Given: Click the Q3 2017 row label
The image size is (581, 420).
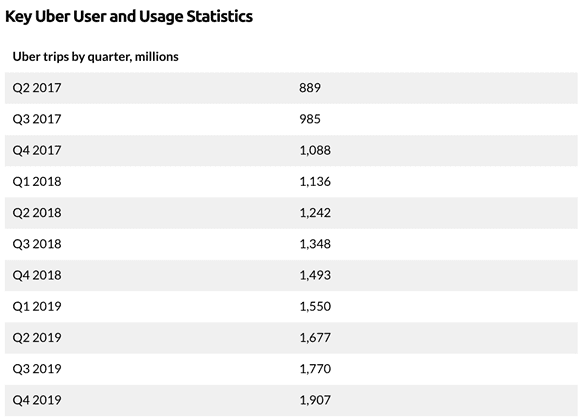Looking at the screenshot, I should pos(37,119).
